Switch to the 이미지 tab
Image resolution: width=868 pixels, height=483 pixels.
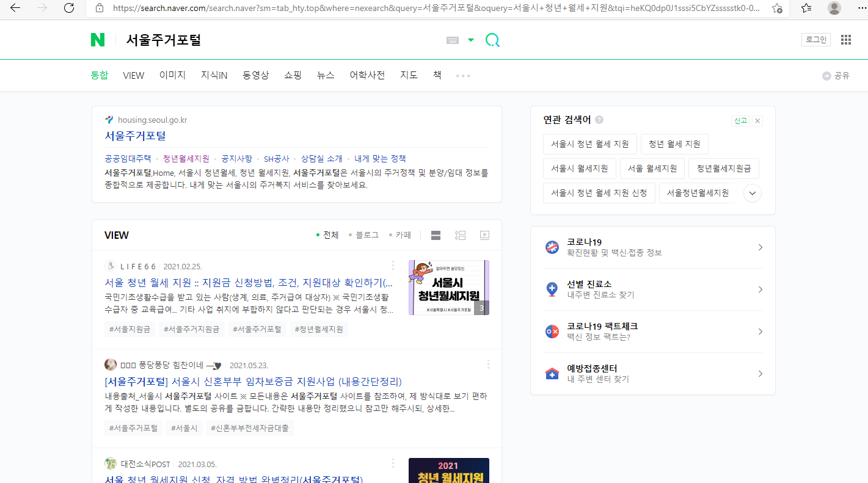point(172,75)
